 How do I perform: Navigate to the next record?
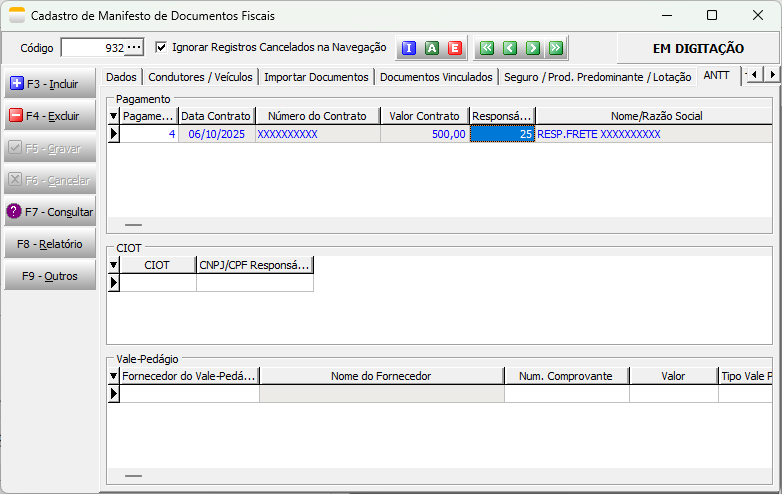pos(532,48)
